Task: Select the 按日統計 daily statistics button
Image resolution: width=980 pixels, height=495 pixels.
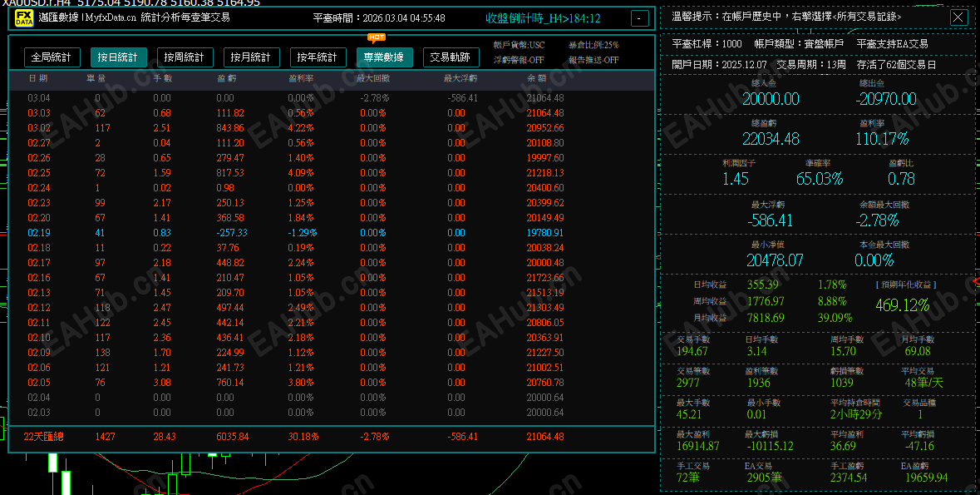Action: pyautogui.click(x=117, y=57)
